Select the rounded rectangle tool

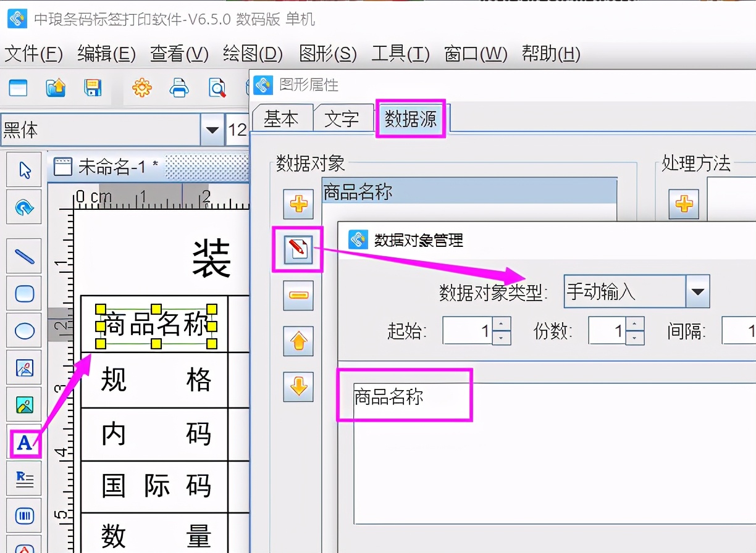[24, 294]
